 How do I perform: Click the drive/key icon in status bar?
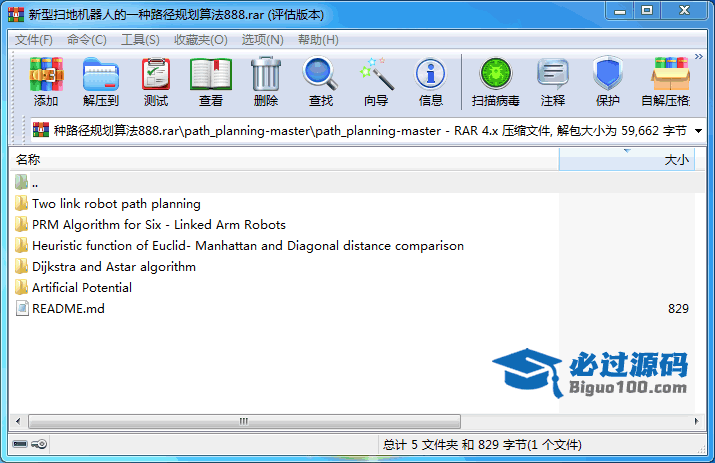click(x=30, y=444)
